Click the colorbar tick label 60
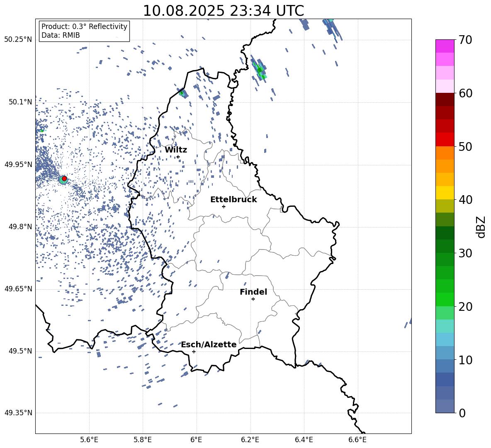The height and width of the screenshot is (448, 491). (465, 93)
